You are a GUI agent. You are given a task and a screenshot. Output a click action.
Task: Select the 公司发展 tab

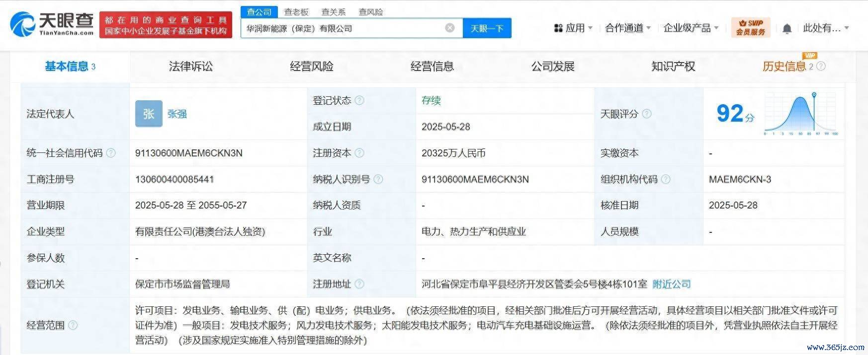point(553,66)
